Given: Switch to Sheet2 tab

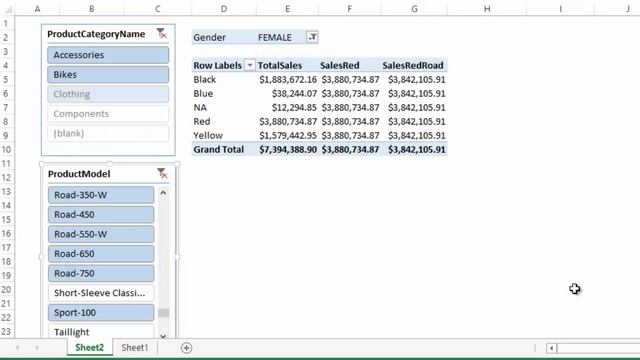Looking at the screenshot, I should 89,347.
